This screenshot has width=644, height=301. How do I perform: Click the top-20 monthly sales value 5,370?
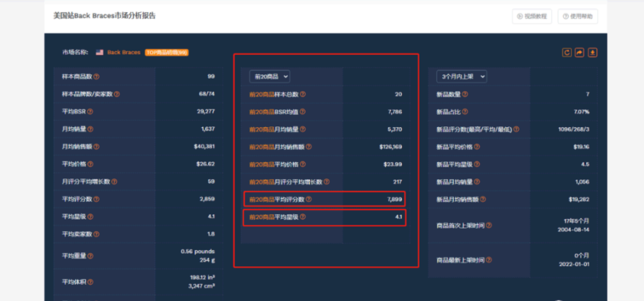[395, 129]
